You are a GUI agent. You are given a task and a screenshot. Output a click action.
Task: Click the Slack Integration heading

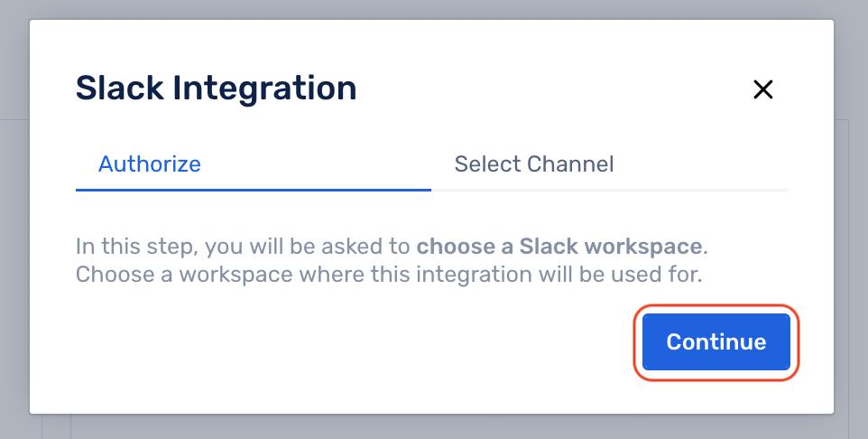(217, 89)
